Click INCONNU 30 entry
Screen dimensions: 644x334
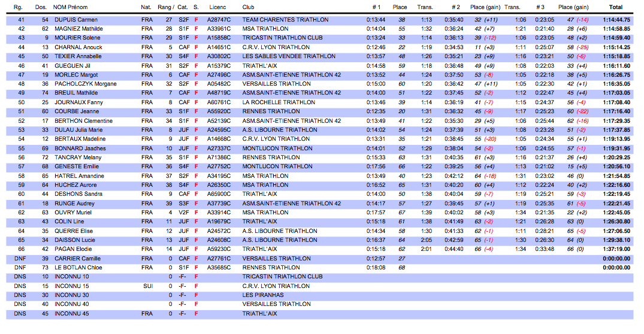[x=71, y=294]
